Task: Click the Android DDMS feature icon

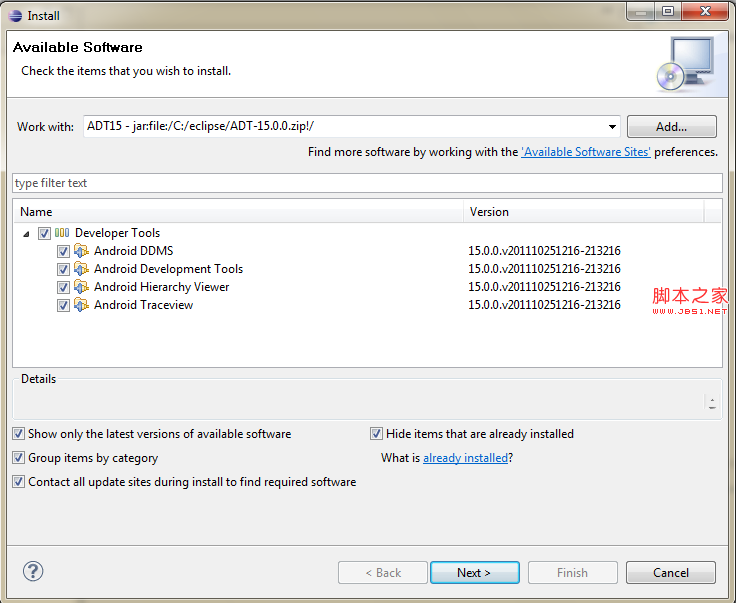Action: click(81, 251)
